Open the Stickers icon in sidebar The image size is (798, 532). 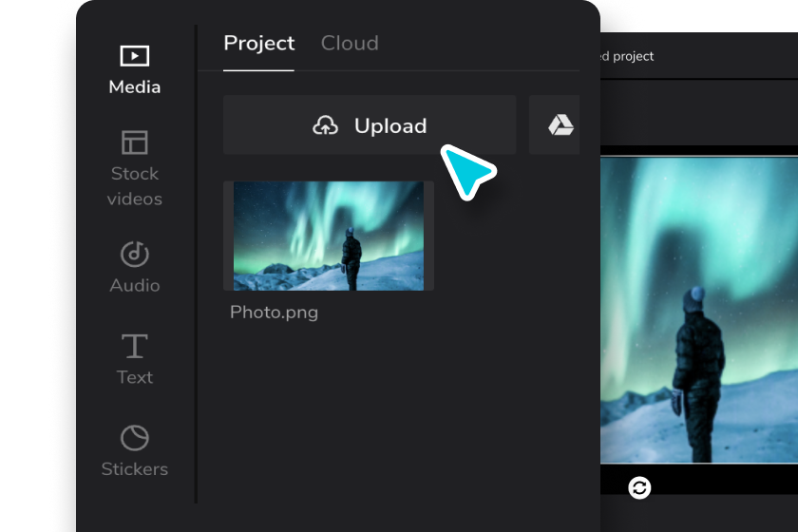134,438
